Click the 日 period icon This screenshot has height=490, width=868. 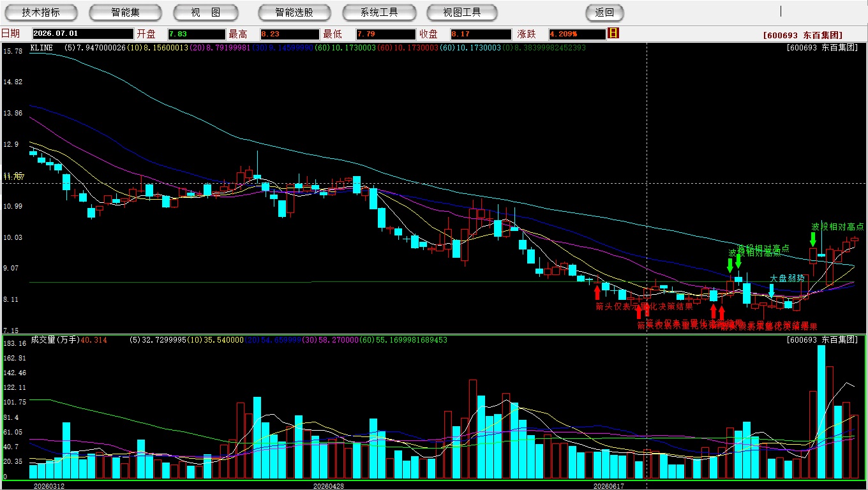[x=613, y=33]
